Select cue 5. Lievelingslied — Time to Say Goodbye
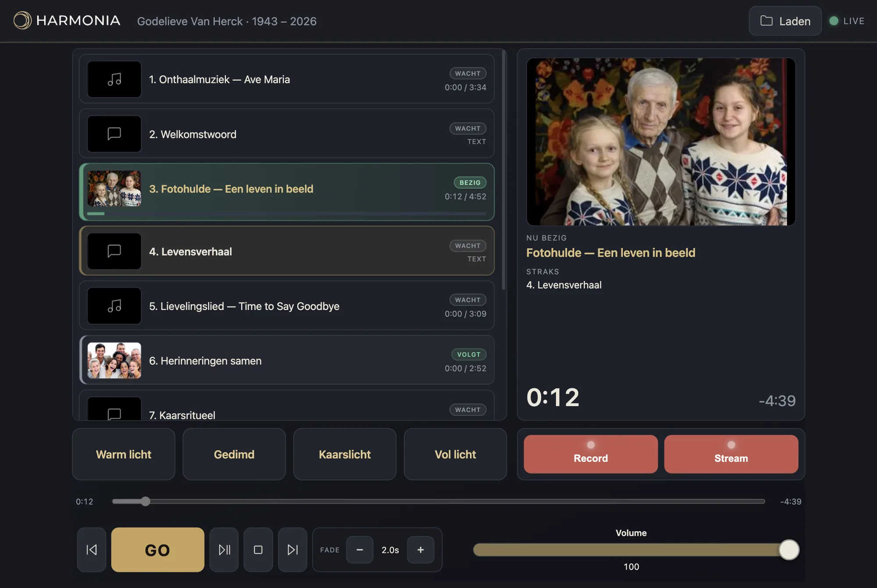 287,306
